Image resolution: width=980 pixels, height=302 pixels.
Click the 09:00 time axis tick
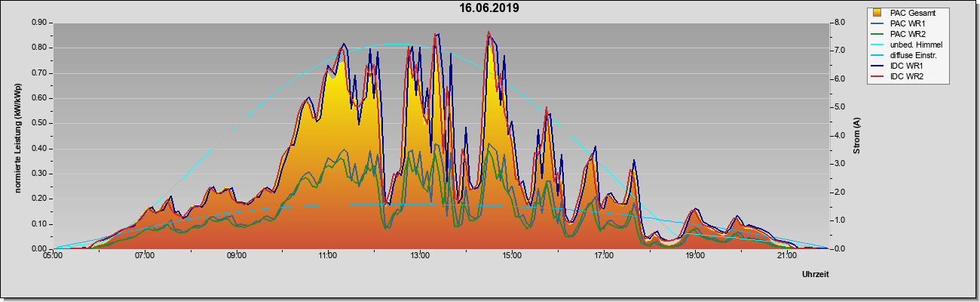click(x=237, y=256)
